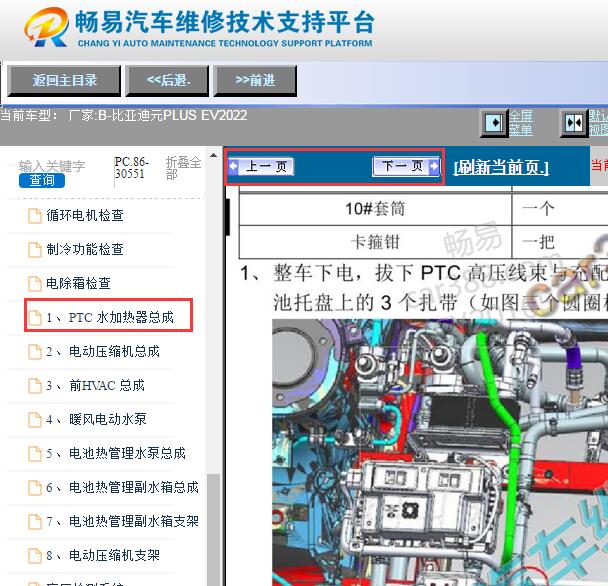Click document icon beside 暖风电动水泵
Image resolution: width=608 pixels, height=586 pixels.
point(35,420)
